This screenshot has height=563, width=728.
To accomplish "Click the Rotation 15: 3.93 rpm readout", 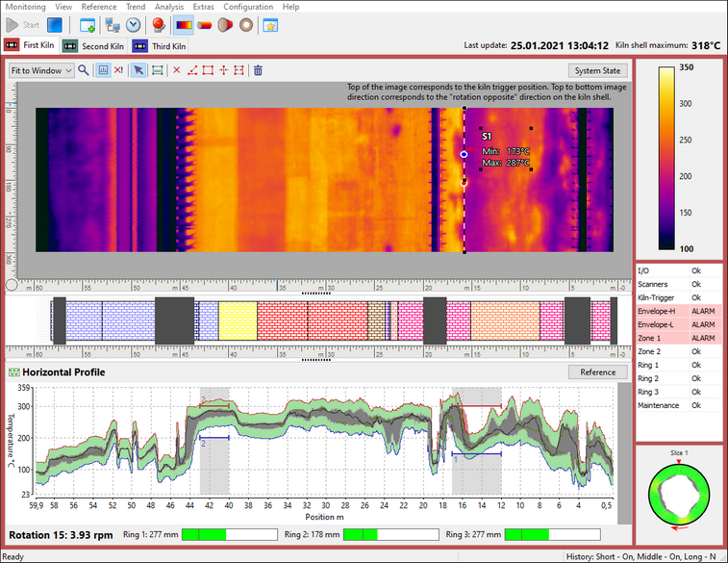I will tap(61, 535).
